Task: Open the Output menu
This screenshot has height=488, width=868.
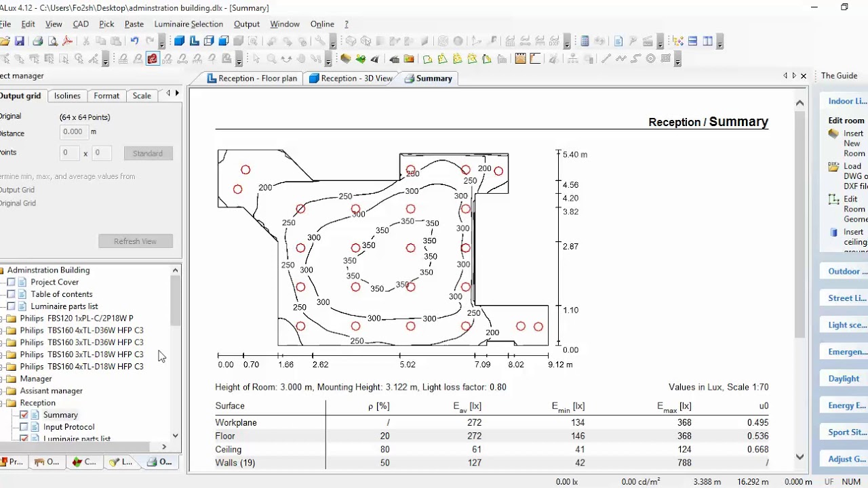Action: click(247, 24)
